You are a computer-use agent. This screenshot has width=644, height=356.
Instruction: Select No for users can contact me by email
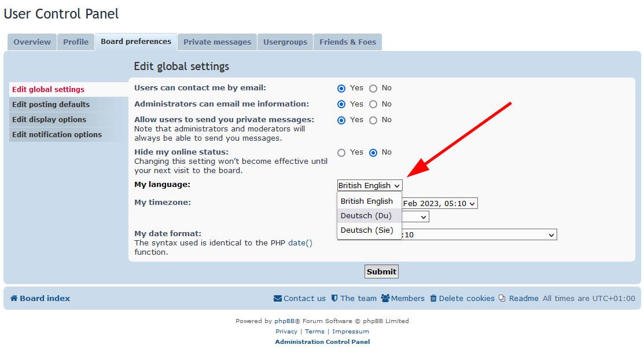(x=373, y=89)
